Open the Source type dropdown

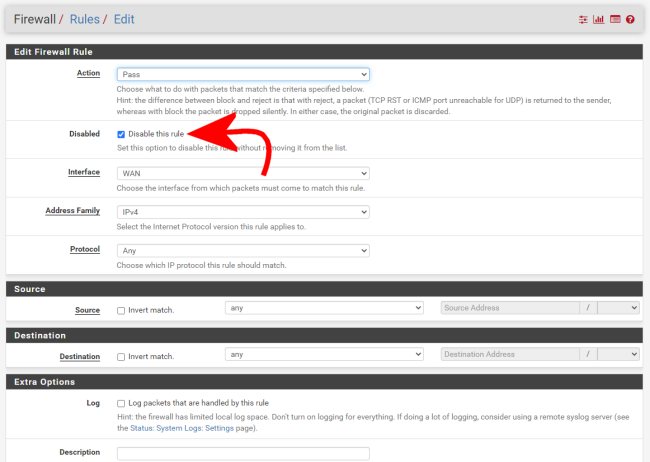click(x=324, y=308)
